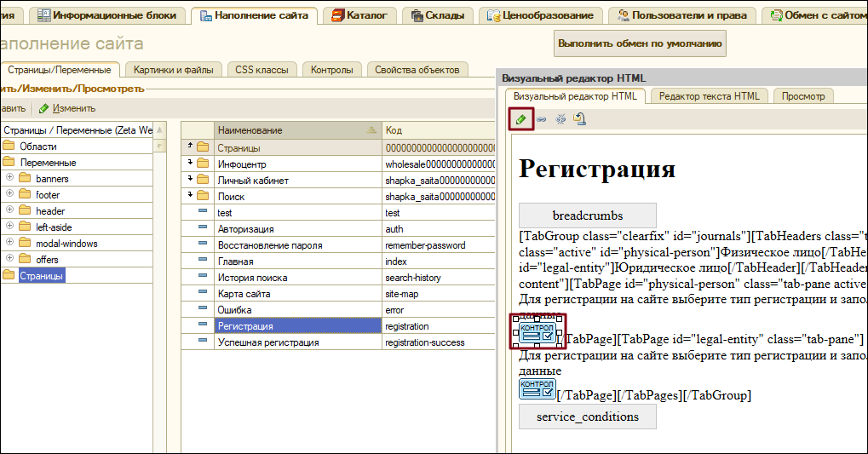Image resolution: width=868 pixels, height=454 pixels.
Task: Open the CSS классы tab
Action: 262,70
